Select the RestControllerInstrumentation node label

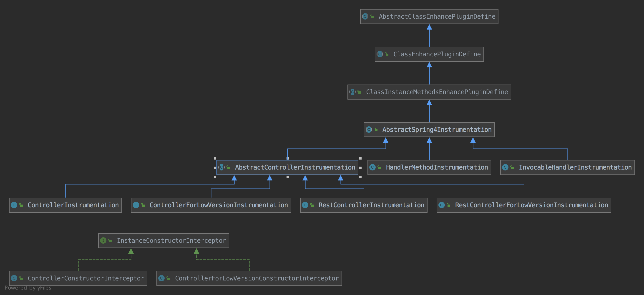(x=371, y=205)
